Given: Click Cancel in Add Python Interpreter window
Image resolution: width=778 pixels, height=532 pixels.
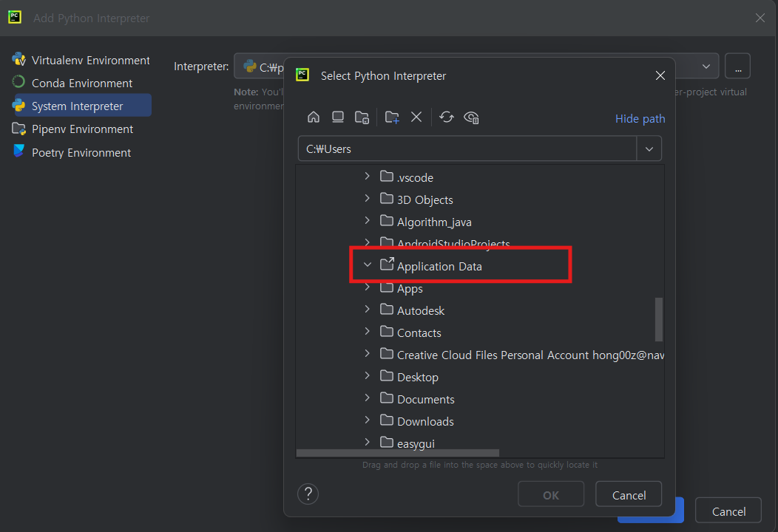Looking at the screenshot, I should point(728,511).
